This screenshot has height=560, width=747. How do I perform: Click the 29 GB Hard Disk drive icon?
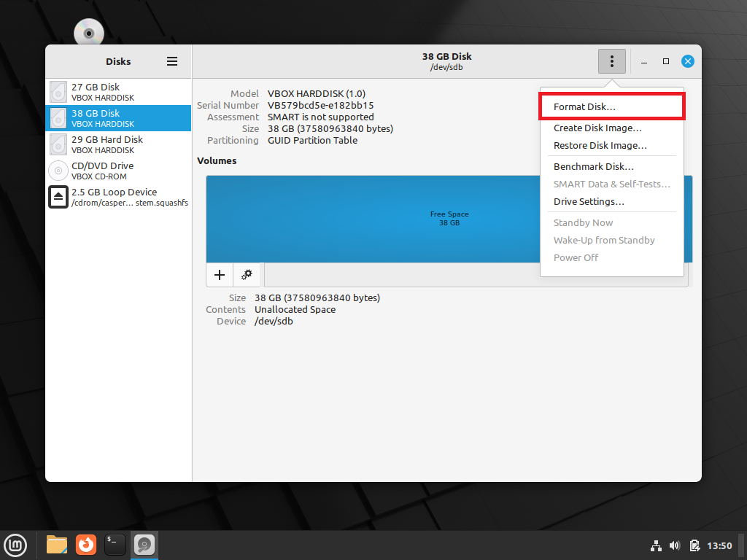[58, 144]
